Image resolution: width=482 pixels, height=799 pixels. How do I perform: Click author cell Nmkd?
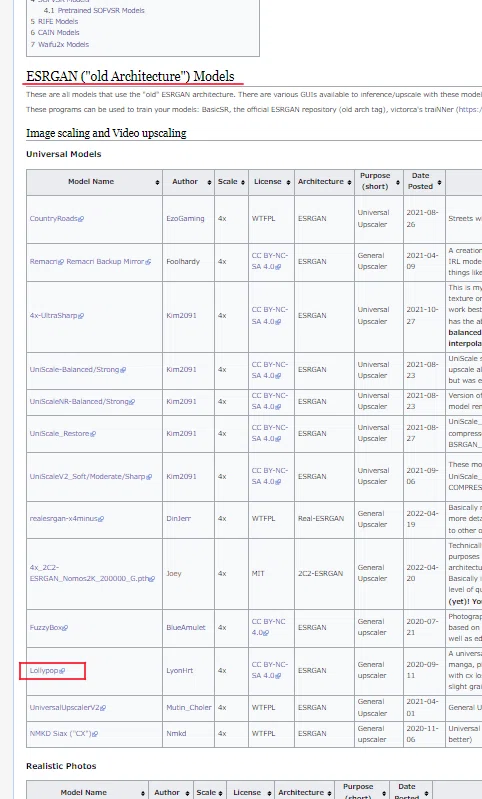tap(176, 734)
